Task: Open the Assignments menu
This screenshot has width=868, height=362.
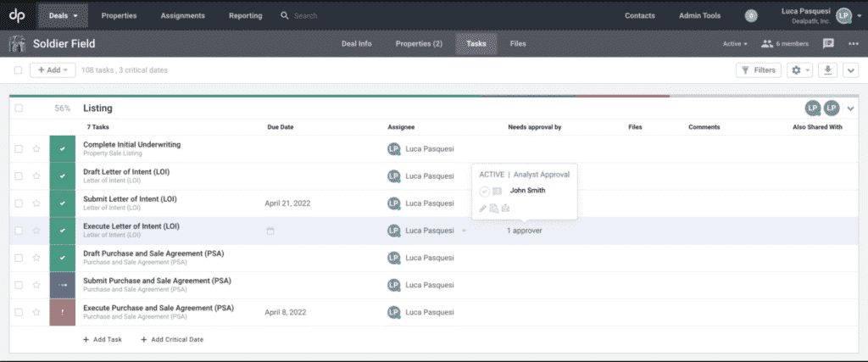Action: click(x=183, y=15)
